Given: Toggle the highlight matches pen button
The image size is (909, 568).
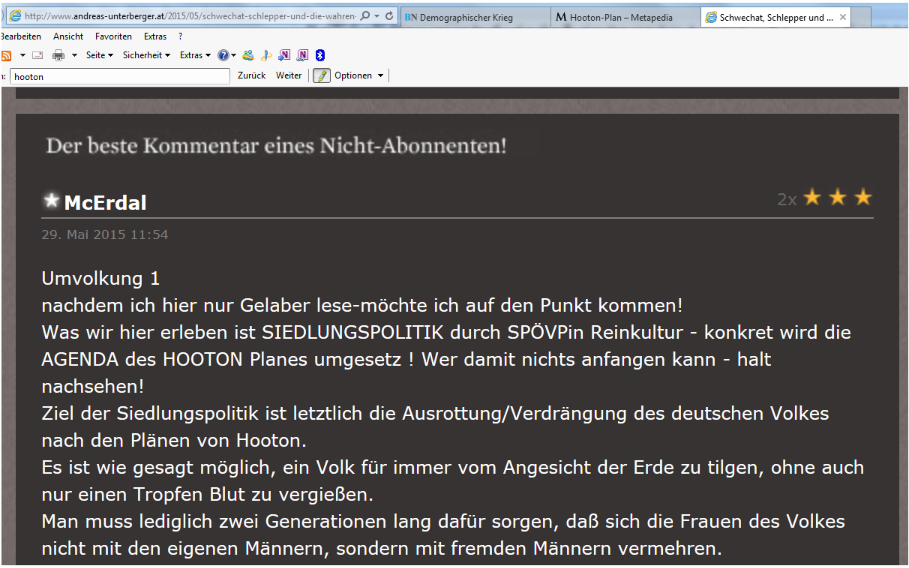Looking at the screenshot, I should pyautogui.click(x=322, y=75).
